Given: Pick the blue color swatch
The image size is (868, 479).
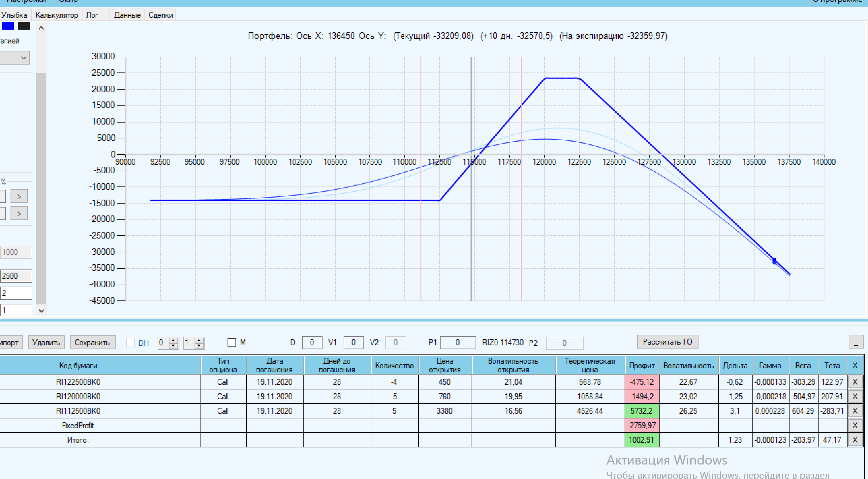Looking at the screenshot, I should click(8, 26).
